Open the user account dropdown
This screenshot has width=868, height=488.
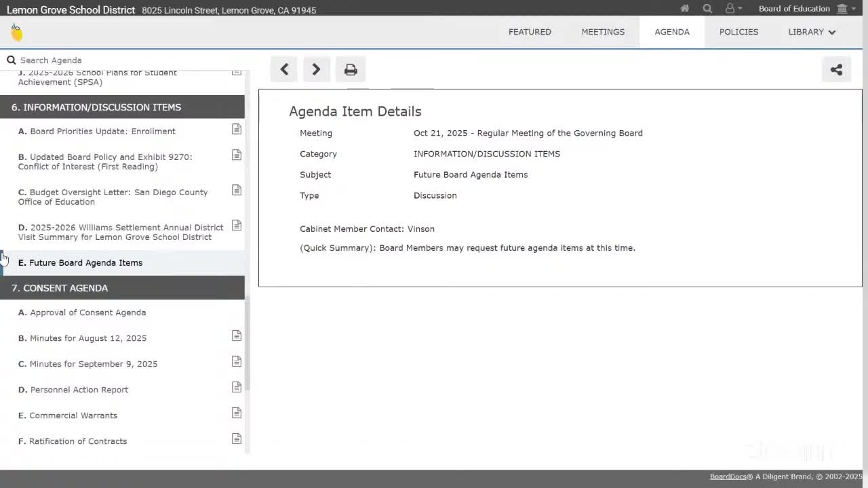coord(733,9)
